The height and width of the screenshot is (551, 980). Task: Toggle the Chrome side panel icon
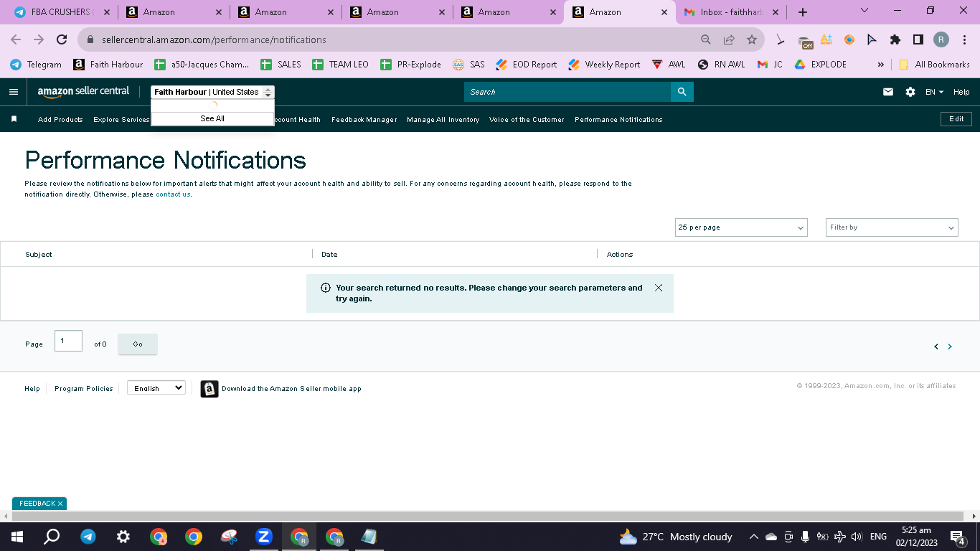[918, 40]
